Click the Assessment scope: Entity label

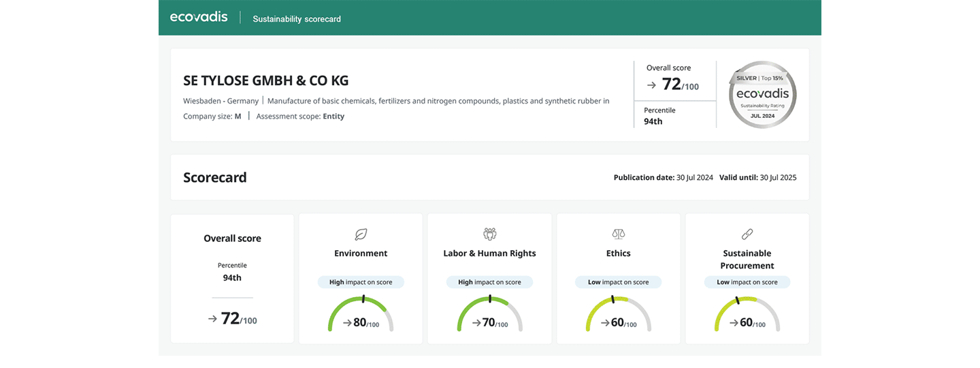300,117
